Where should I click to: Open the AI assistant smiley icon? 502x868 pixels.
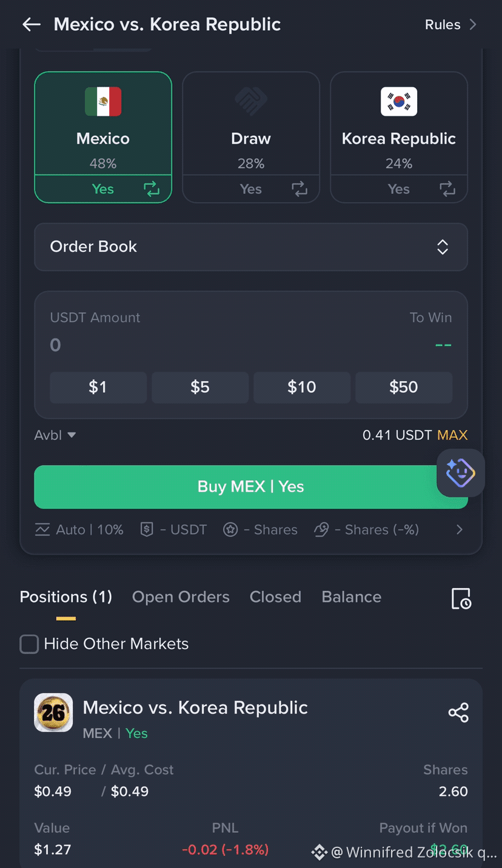tap(461, 473)
